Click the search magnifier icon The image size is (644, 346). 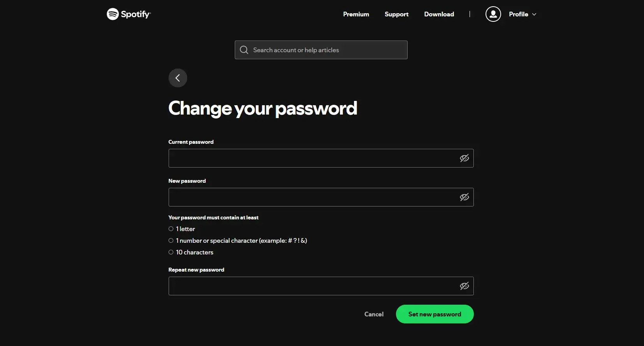[244, 50]
